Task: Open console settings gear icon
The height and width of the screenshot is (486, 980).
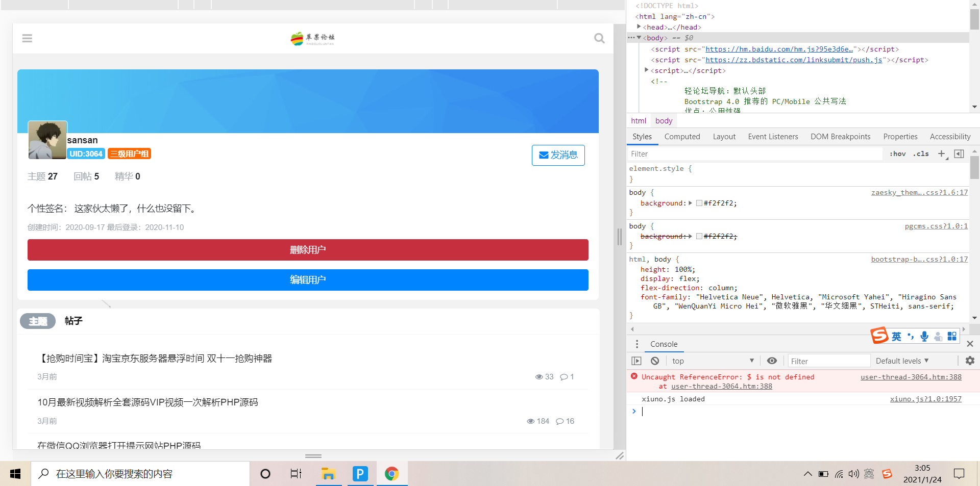Action: click(970, 361)
